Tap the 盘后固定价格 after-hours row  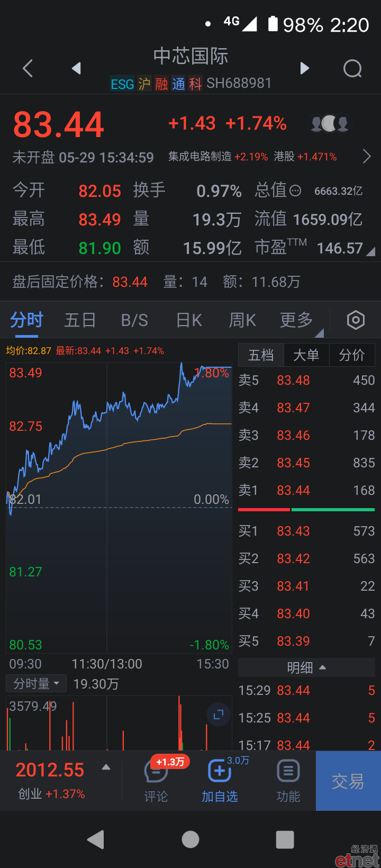click(x=190, y=282)
